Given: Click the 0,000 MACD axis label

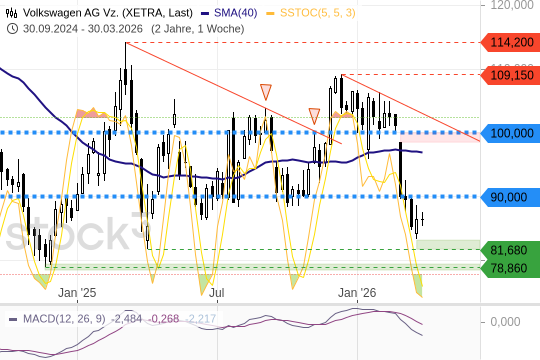Looking at the screenshot, I should coord(505,322).
